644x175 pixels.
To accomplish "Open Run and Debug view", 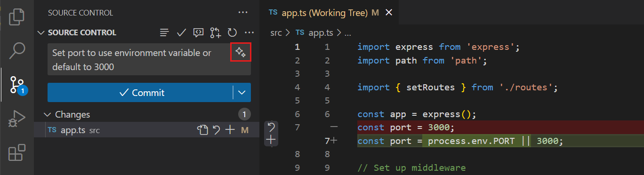I will tap(17, 119).
